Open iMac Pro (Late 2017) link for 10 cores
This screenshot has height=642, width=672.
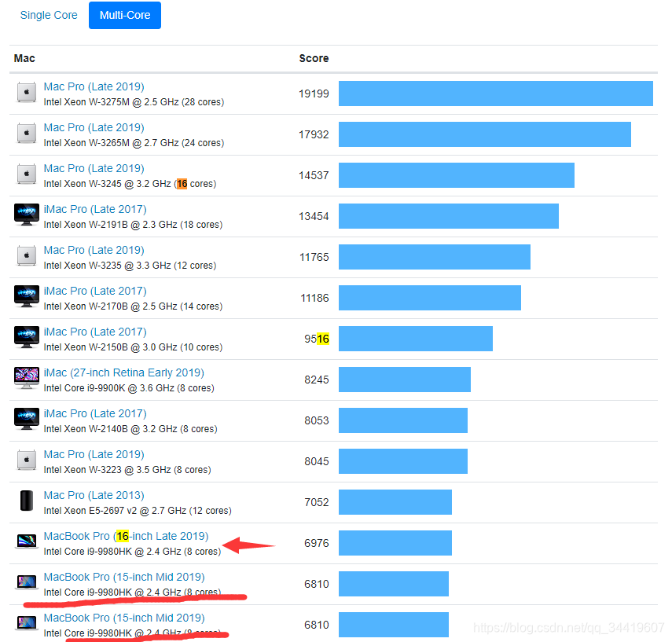[x=95, y=332]
